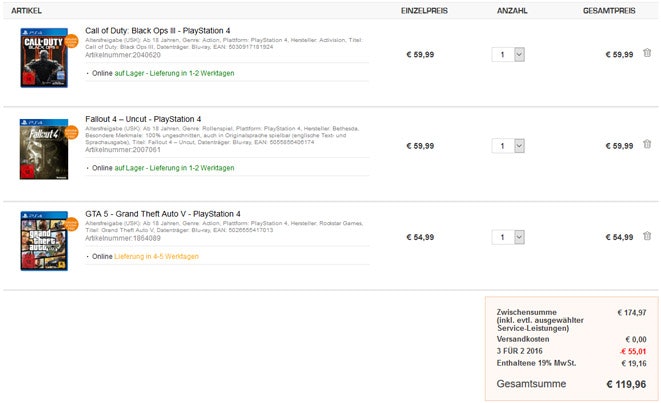
Task: Expand the Fallout 4 quantity selector
Action: (508, 146)
